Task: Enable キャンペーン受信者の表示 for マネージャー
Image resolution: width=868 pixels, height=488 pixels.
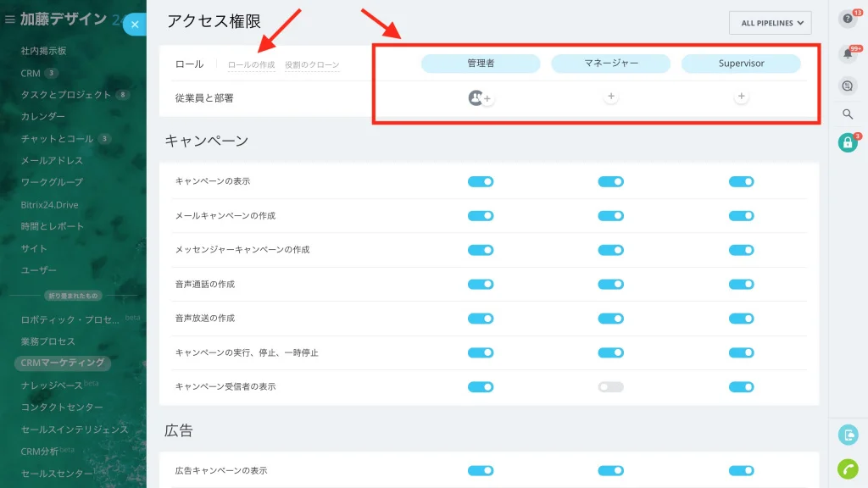Action: pyautogui.click(x=610, y=387)
